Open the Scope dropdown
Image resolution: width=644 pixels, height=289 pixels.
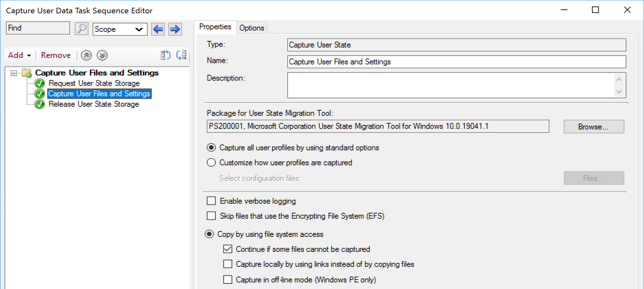[x=120, y=29]
